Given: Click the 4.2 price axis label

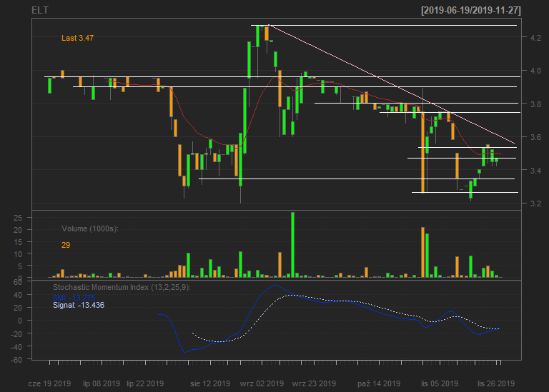Looking at the screenshot, I should pyautogui.click(x=535, y=38).
